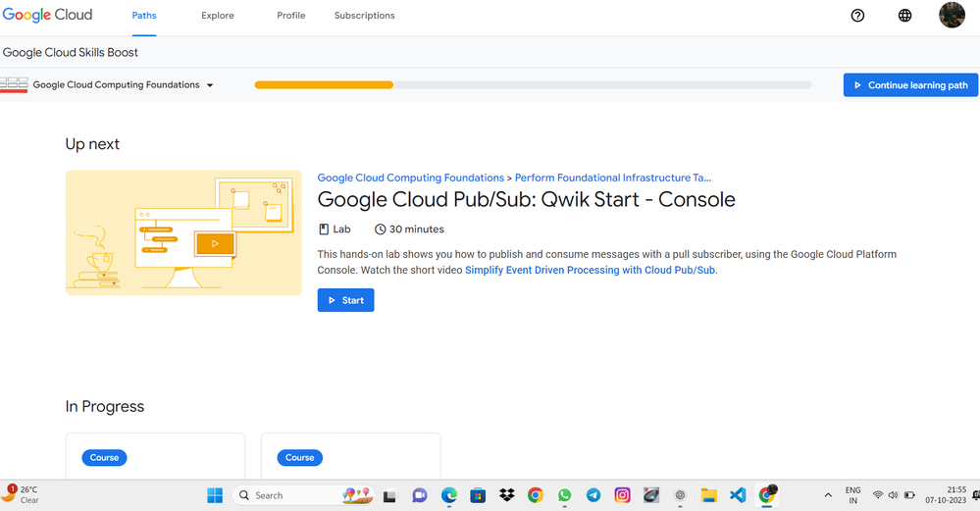Click the Up next heading
The image size is (980, 511).
[x=92, y=144]
